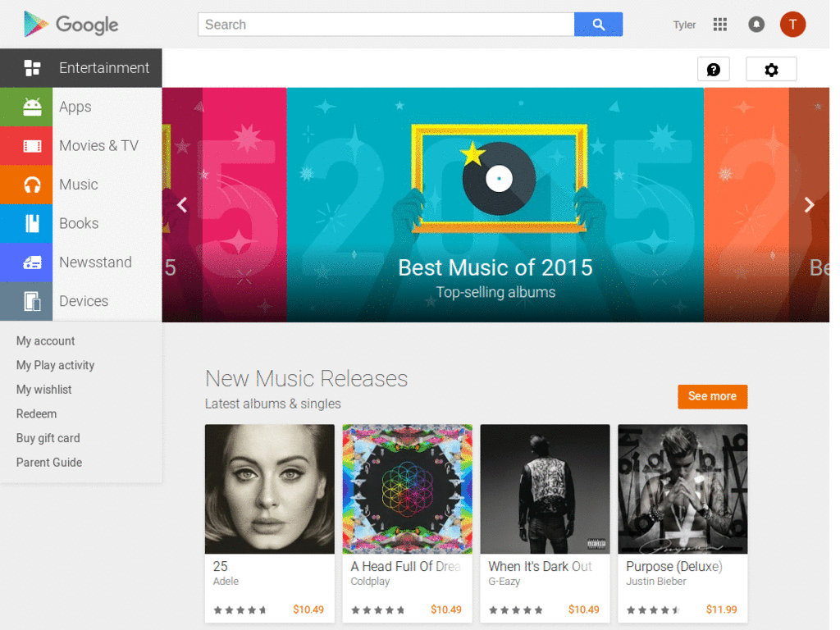The height and width of the screenshot is (630, 840).
Task: Click the G-Eazy artist name
Action: (x=504, y=582)
